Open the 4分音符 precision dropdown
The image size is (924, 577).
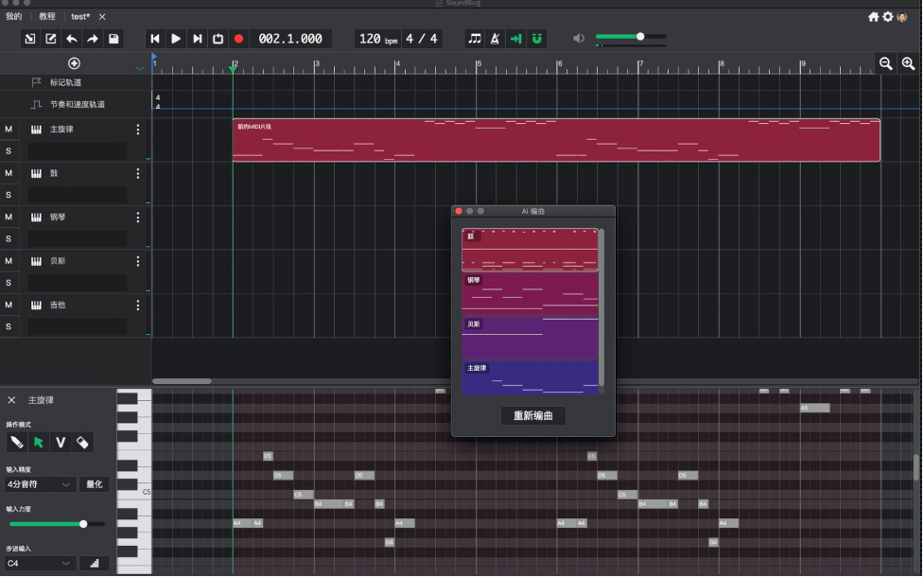coord(39,484)
